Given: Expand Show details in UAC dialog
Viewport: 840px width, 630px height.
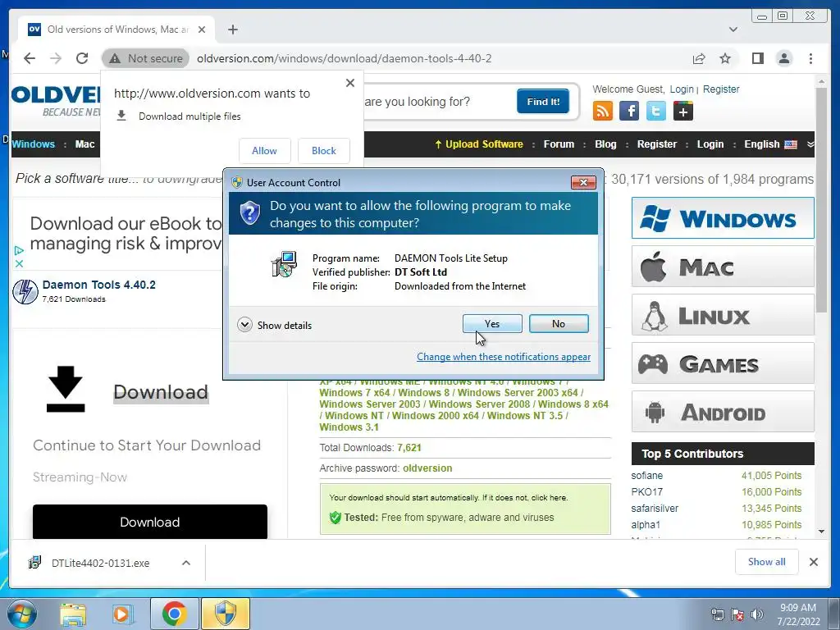Looking at the screenshot, I should pyautogui.click(x=275, y=325).
